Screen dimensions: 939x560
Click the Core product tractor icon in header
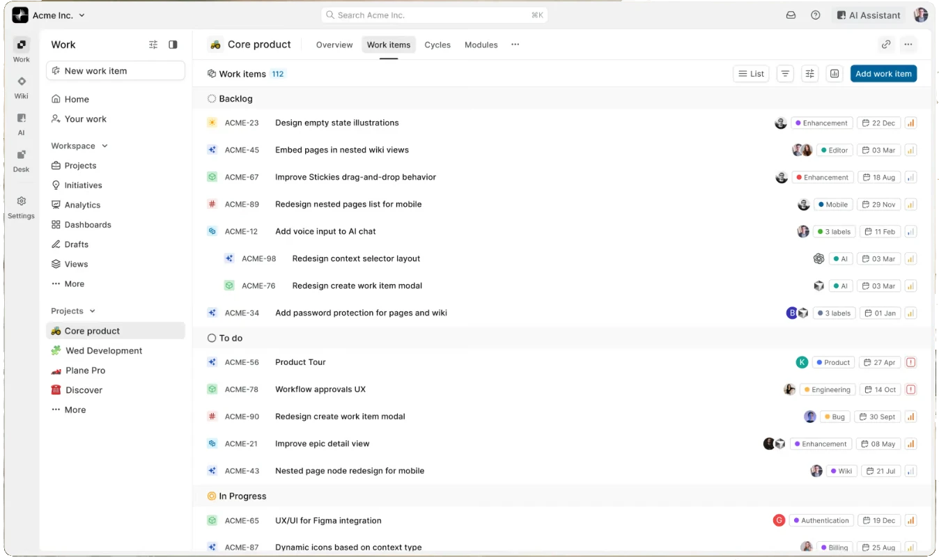216,45
